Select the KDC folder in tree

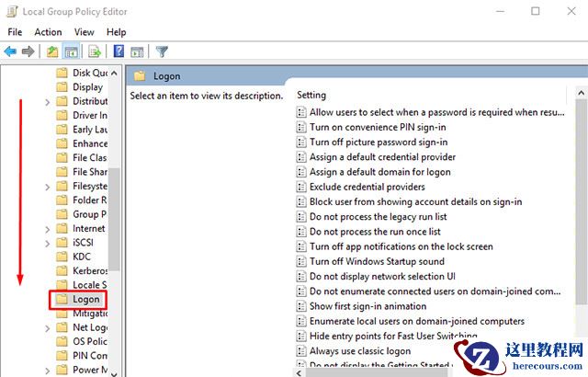tap(73, 257)
